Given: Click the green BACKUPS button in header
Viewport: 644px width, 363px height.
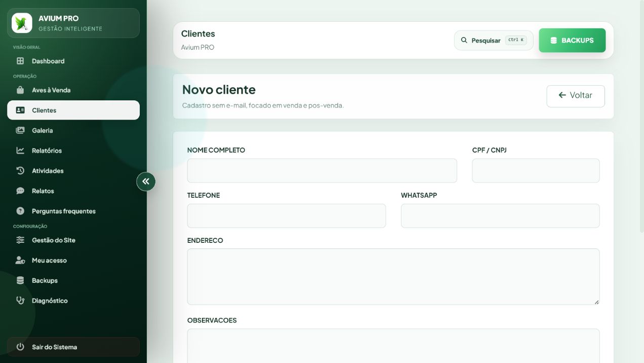Looking at the screenshot, I should 572,40.
